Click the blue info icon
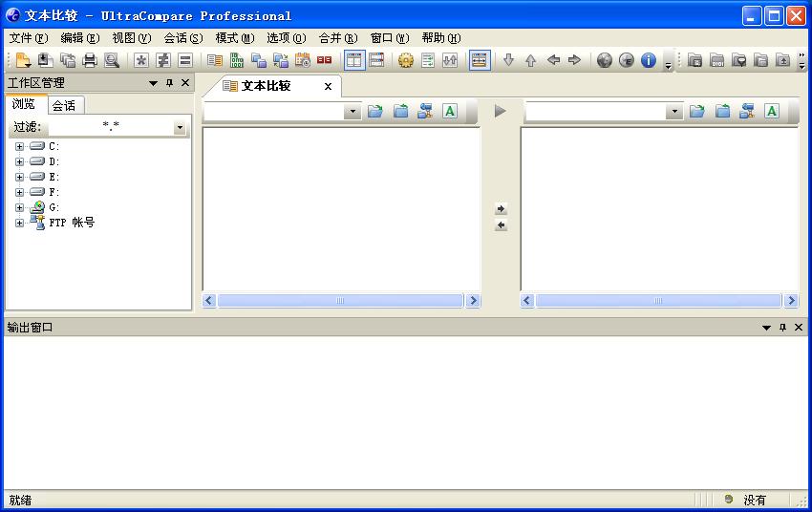The image size is (812, 512). pyautogui.click(x=649, y=60)
